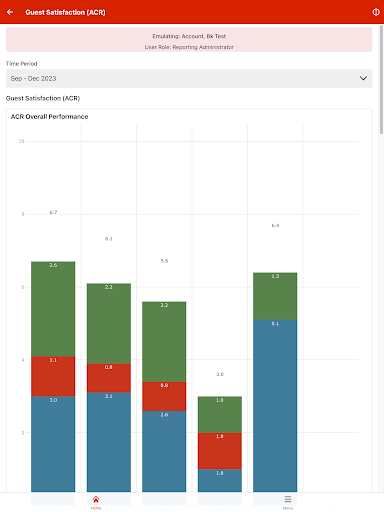The image size is (384, 512).
Task: Select the Menu tab label
Action: [288, 508]
